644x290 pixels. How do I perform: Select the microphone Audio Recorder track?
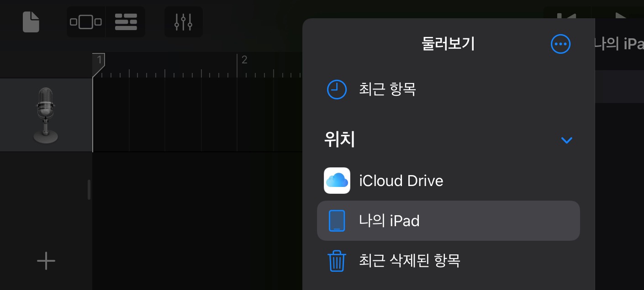point(46,115)
